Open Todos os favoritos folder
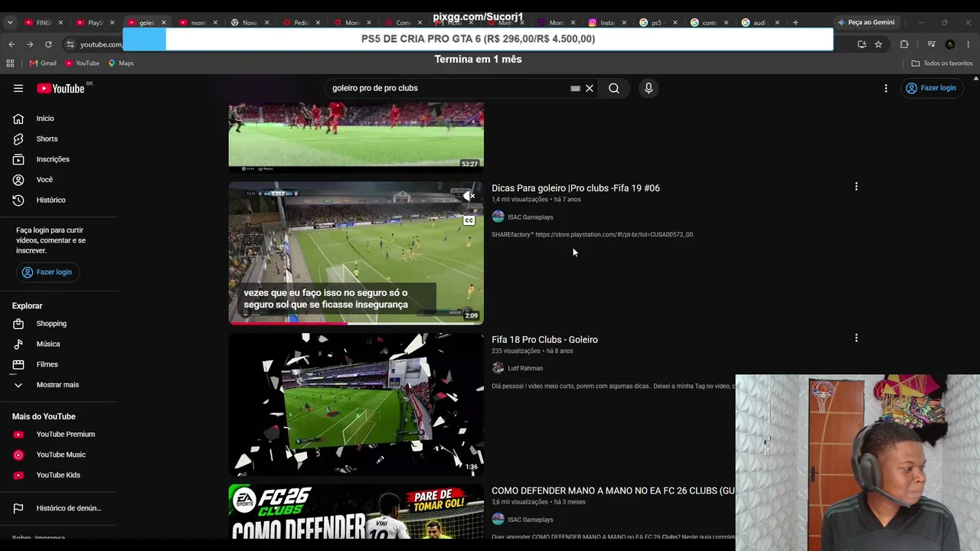Viewport: 980px width, 551px height. [x=942, y=63]
